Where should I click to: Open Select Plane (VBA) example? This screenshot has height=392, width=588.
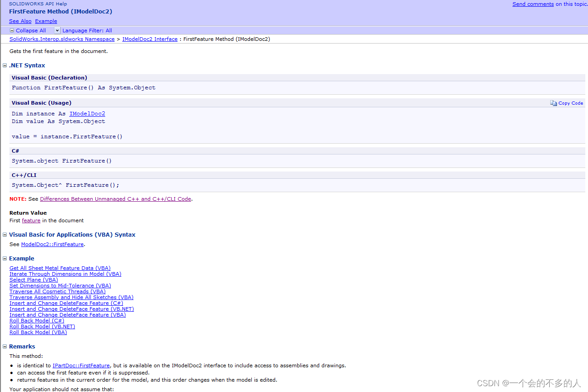pos(34,280)
